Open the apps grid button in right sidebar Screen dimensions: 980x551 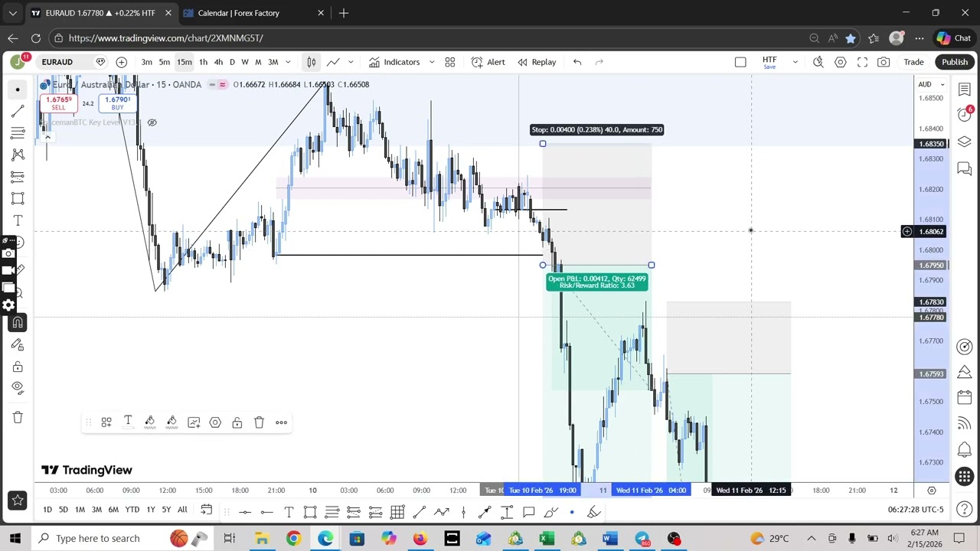pyautogui.click(x=965, y=477)
